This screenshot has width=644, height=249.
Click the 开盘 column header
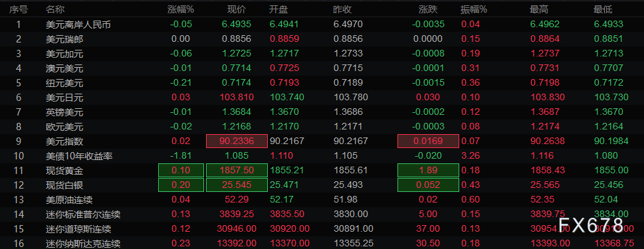tap(278, 9)
